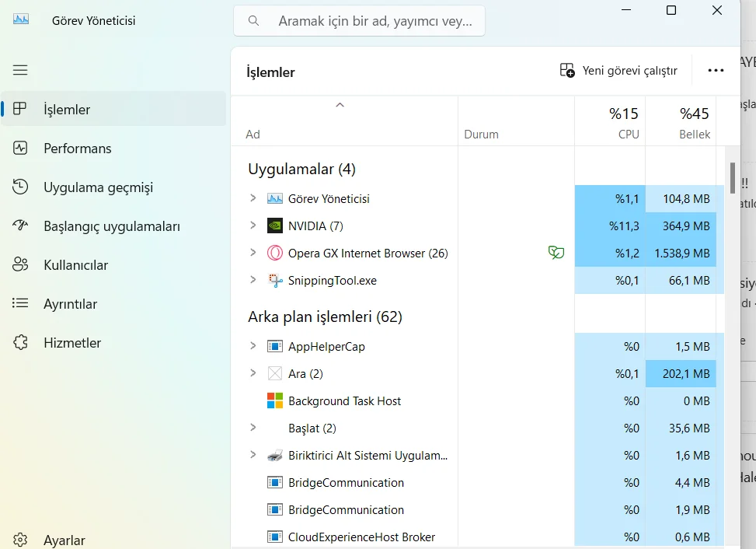756x549 pixels.
Task: Expand the Opera GX Internet Browser group
Action: 253,253
